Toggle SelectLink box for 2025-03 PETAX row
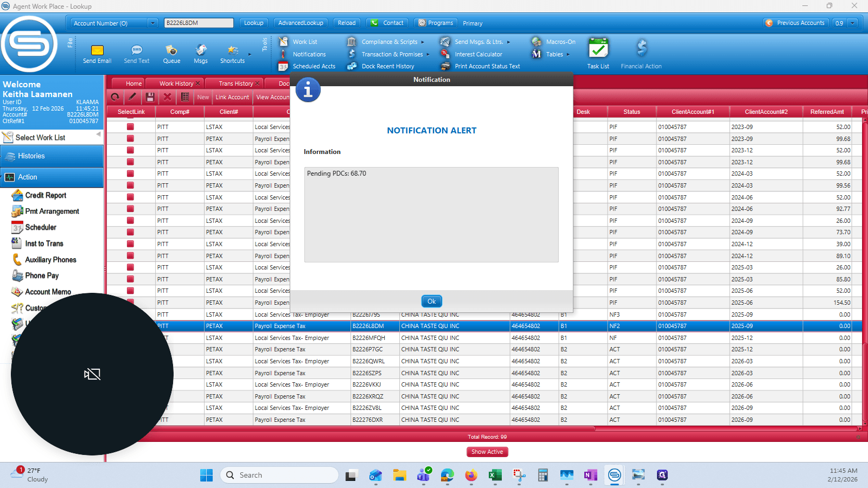The width and height of the screenshot is (868, 488). tap(131, 279)
